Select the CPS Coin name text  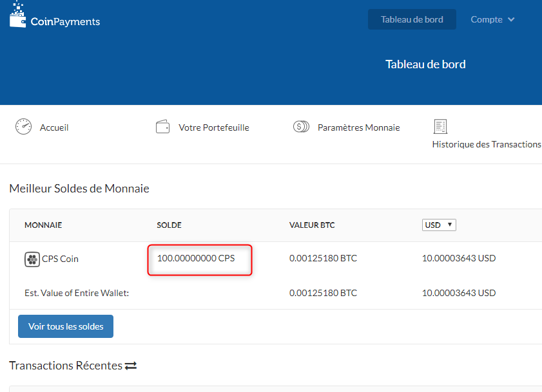point(60,259)
